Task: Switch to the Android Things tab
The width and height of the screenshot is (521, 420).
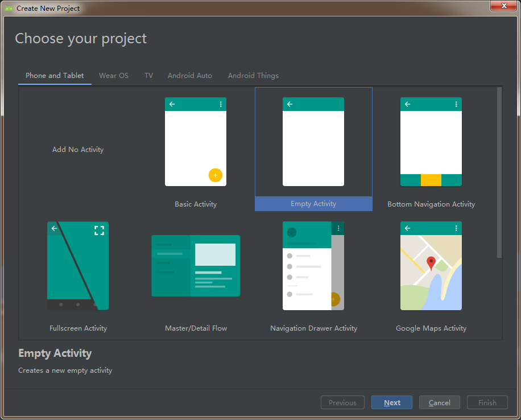Action: (253, 76)
